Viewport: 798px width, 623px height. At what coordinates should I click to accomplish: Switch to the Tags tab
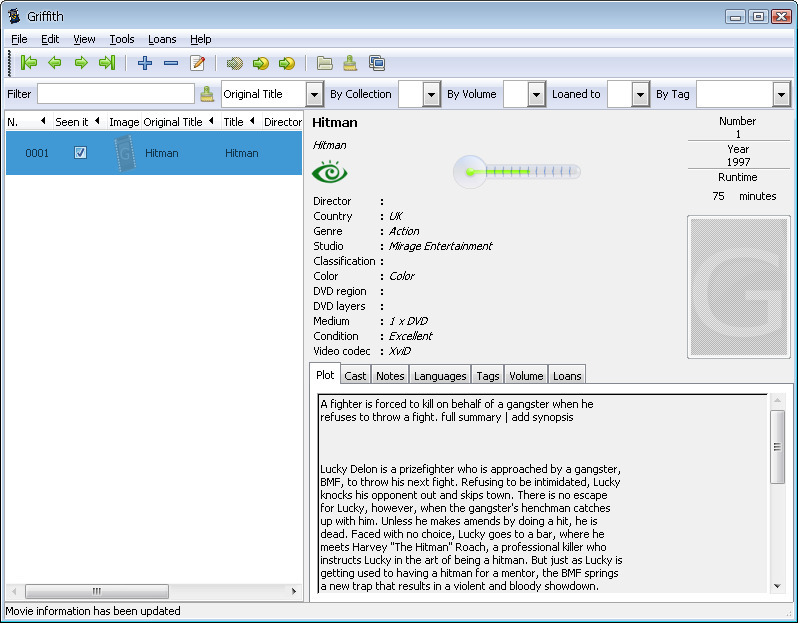pyautogui.click(x=488, y=376)
